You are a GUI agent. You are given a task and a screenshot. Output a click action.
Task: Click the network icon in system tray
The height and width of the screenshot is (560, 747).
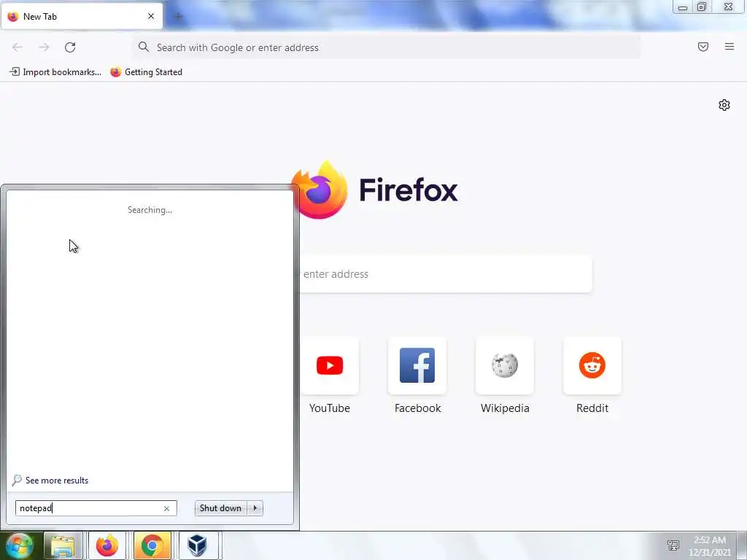tap(673, 545)
